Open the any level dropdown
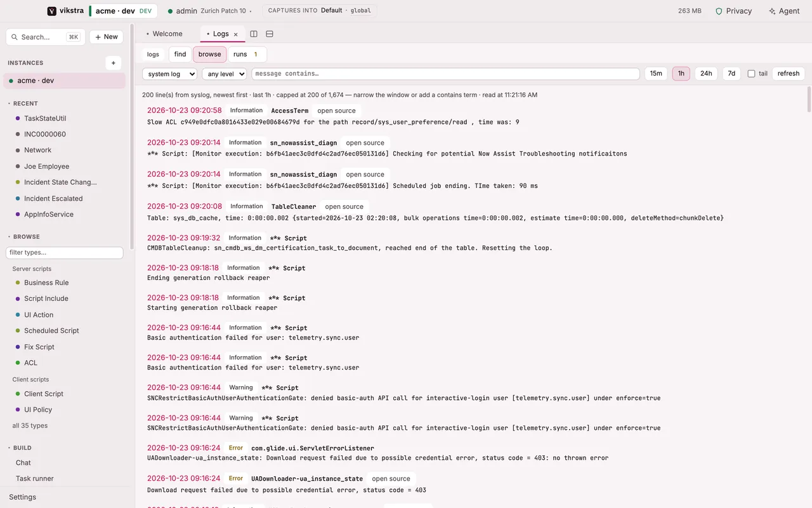 [224, 74]
